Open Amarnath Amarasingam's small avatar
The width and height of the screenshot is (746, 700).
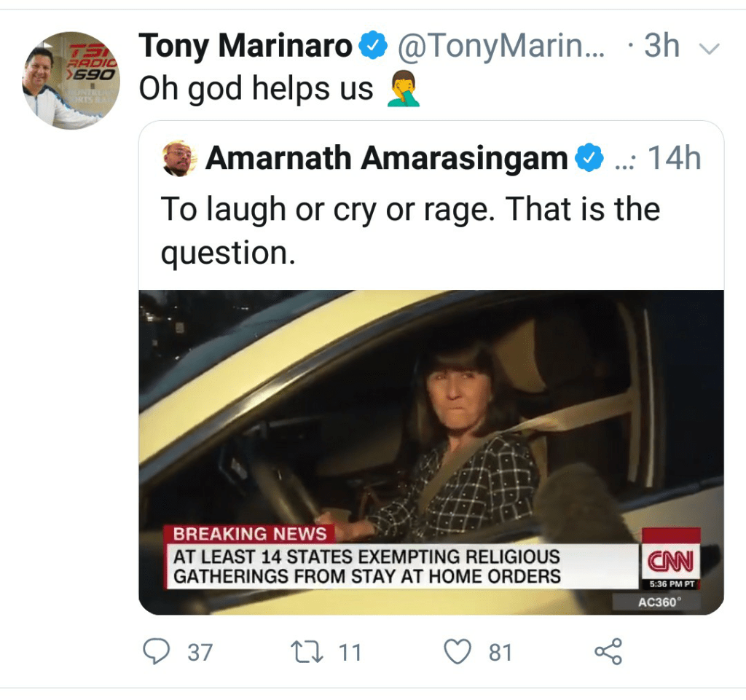pyautogui.click(x=179, y=158)
